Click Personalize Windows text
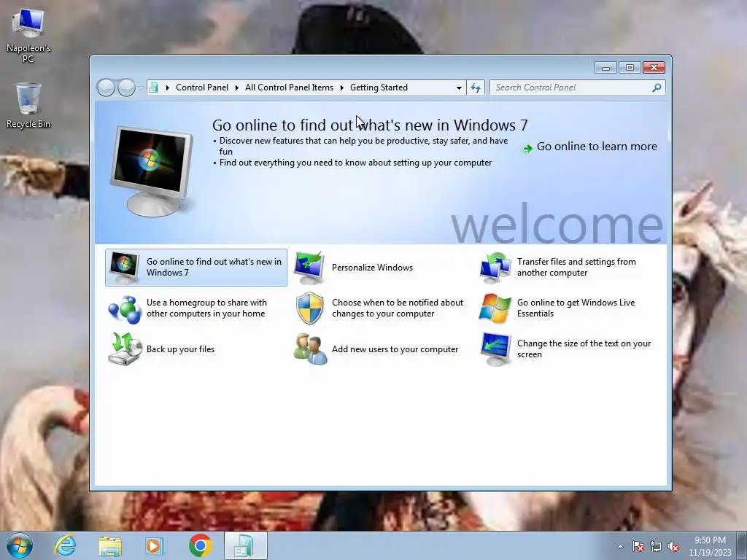Image resolution: width=747 pixels, height=560 pixels. click(x=372, y=267)
